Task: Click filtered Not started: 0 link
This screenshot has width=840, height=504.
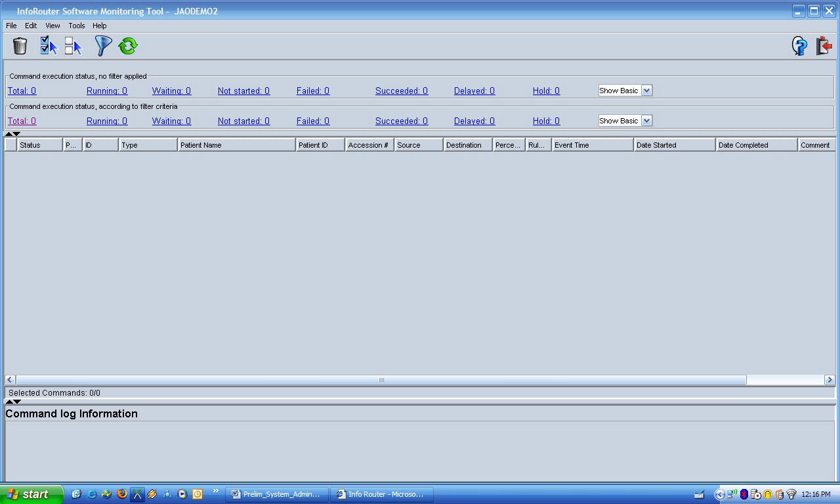Action: (243, 121)
